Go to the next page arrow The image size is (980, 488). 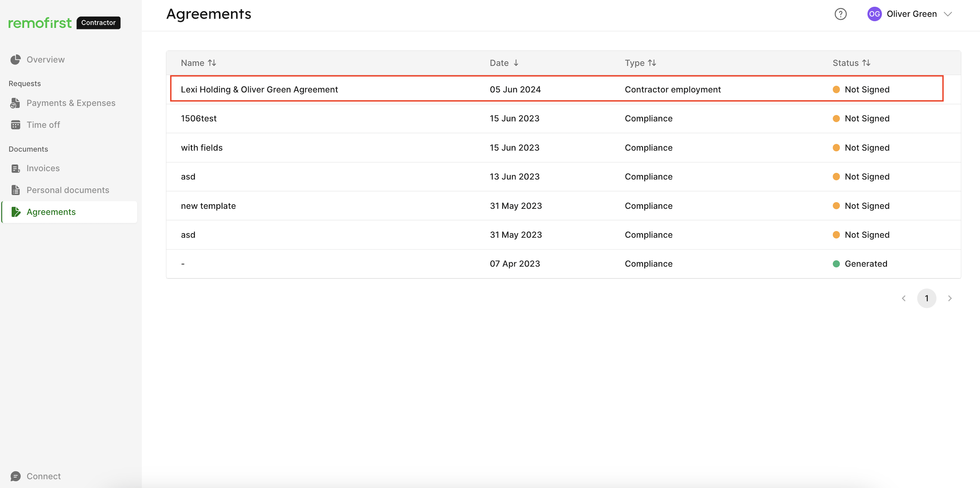[x=950, y=298]
